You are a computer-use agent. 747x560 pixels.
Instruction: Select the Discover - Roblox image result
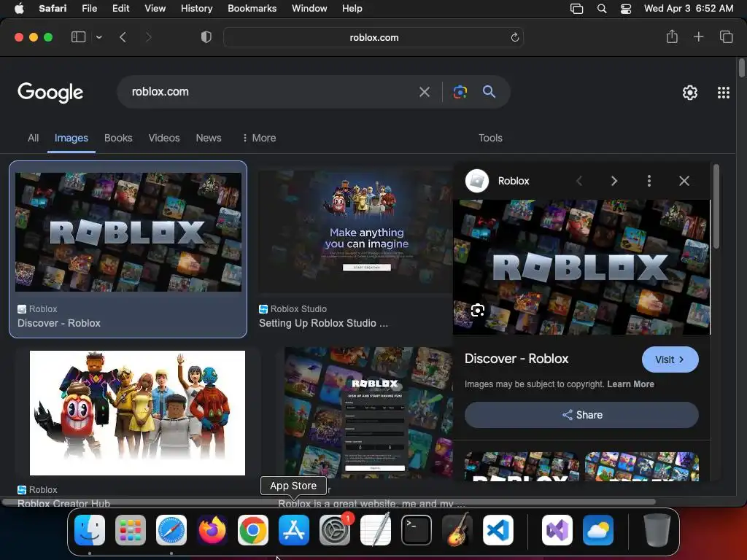click(128, 249)
